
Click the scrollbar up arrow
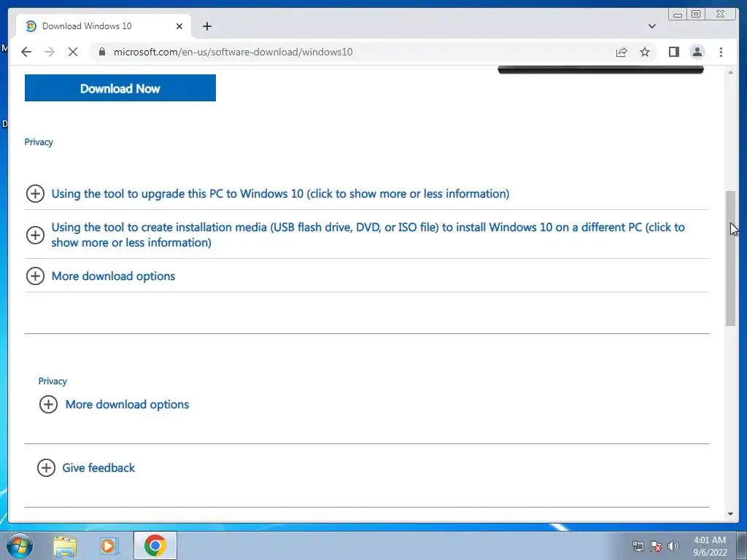point(731,72)
